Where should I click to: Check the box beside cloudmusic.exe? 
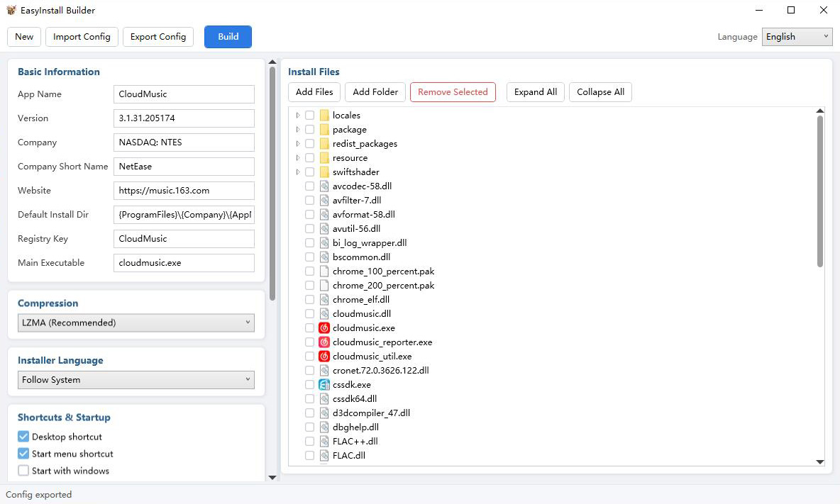coord(309,328)
